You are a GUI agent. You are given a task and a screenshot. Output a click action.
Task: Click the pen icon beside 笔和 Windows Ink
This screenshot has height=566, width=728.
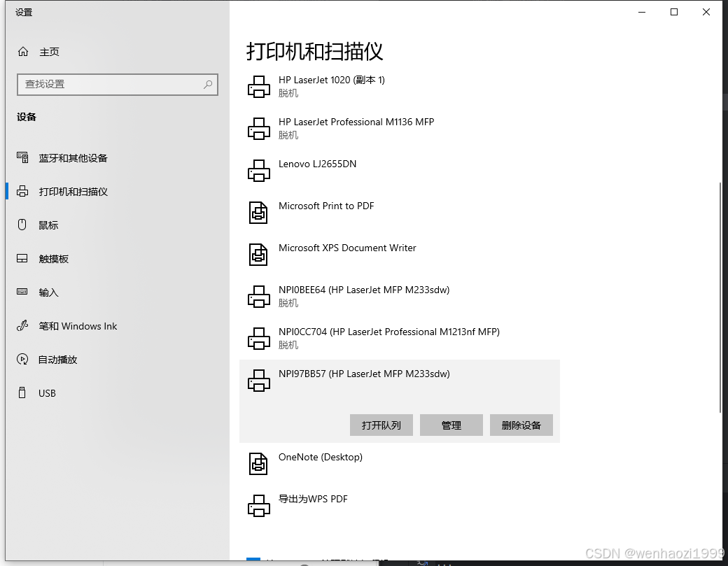click(x=22, y=326)
